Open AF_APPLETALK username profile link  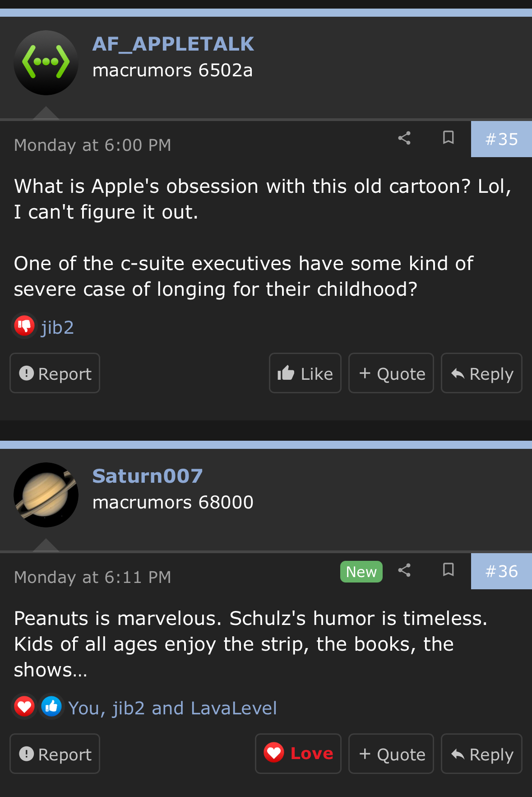tap(173, 44)
